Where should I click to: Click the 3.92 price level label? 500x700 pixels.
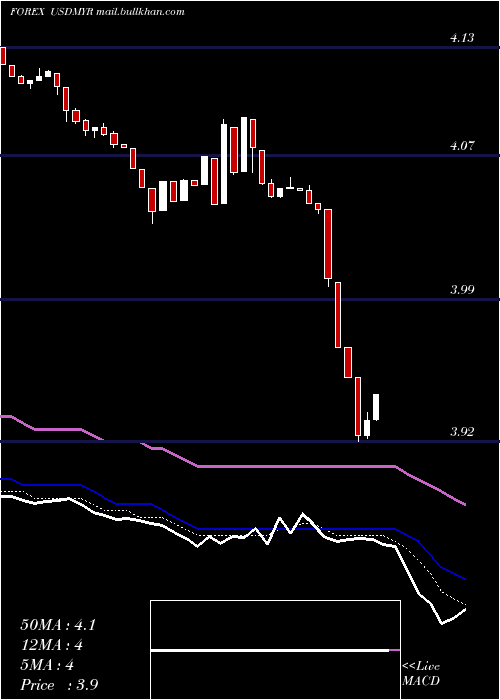462,432
